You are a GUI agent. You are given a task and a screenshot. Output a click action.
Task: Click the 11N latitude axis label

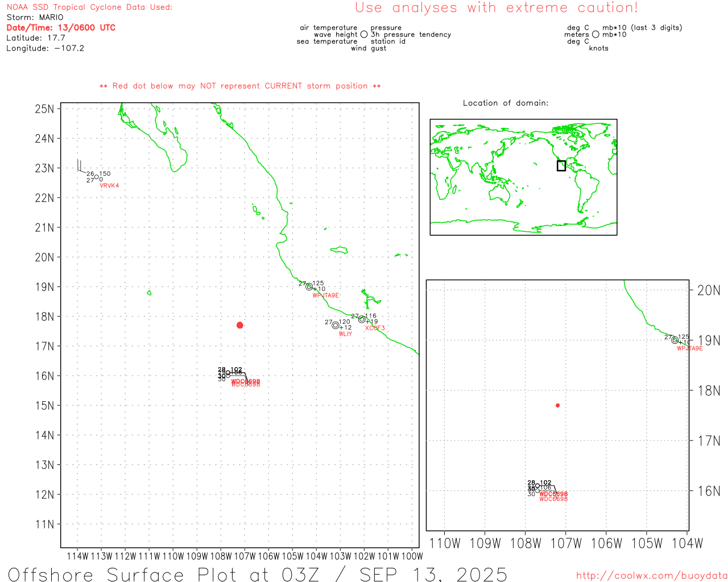[x=45, y=524]
